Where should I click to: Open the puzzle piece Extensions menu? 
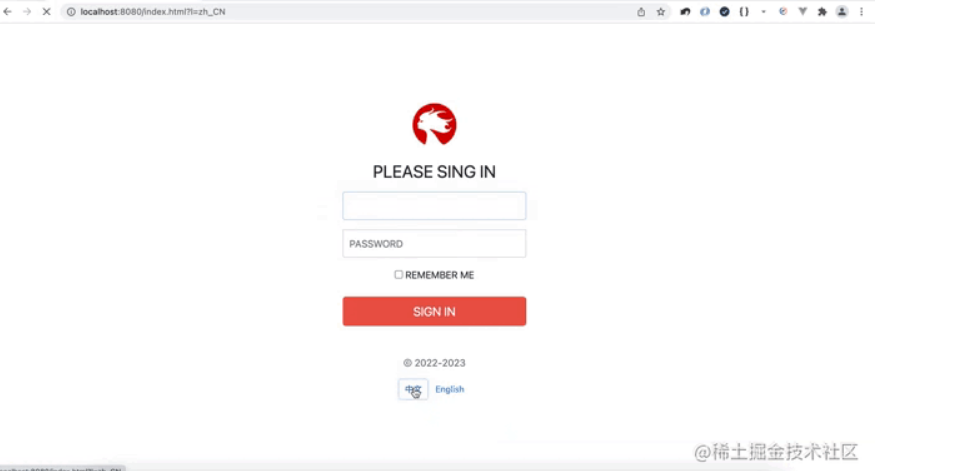(x=822, y=12)
